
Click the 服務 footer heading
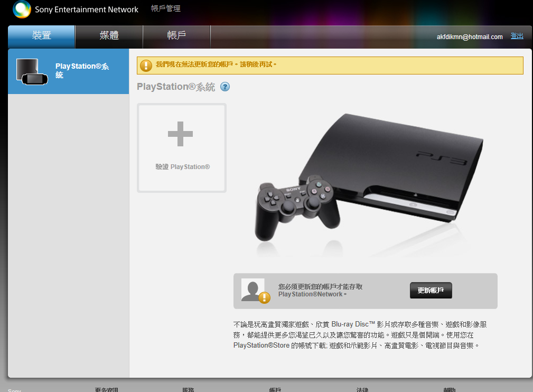click(188, 389)
